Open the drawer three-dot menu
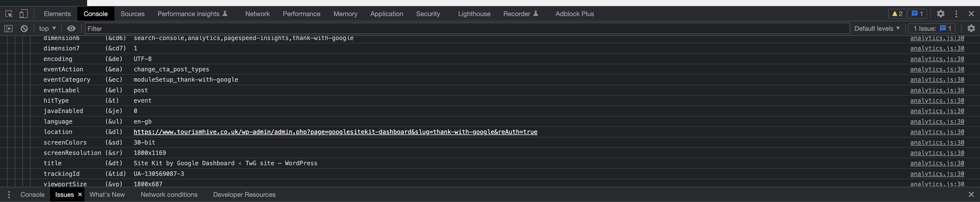This screenshot has height=202, width=980. click(x=9, y=194)
